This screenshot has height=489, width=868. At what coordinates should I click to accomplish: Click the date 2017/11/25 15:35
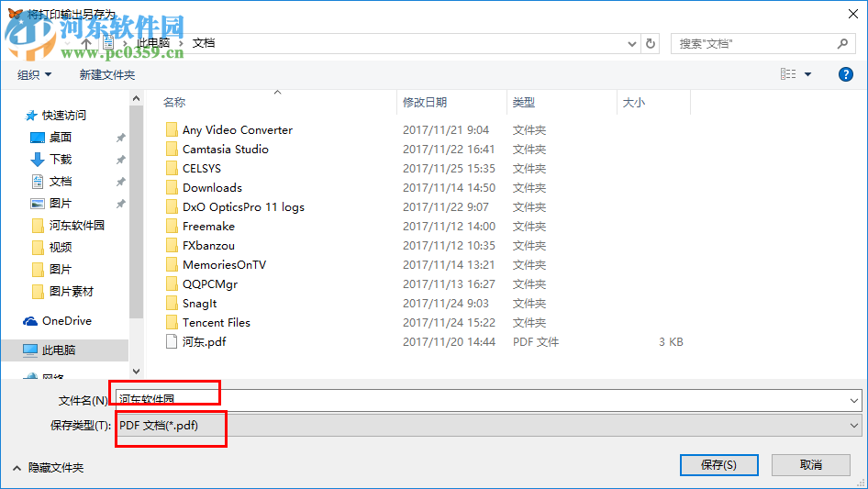coord(449,169)
